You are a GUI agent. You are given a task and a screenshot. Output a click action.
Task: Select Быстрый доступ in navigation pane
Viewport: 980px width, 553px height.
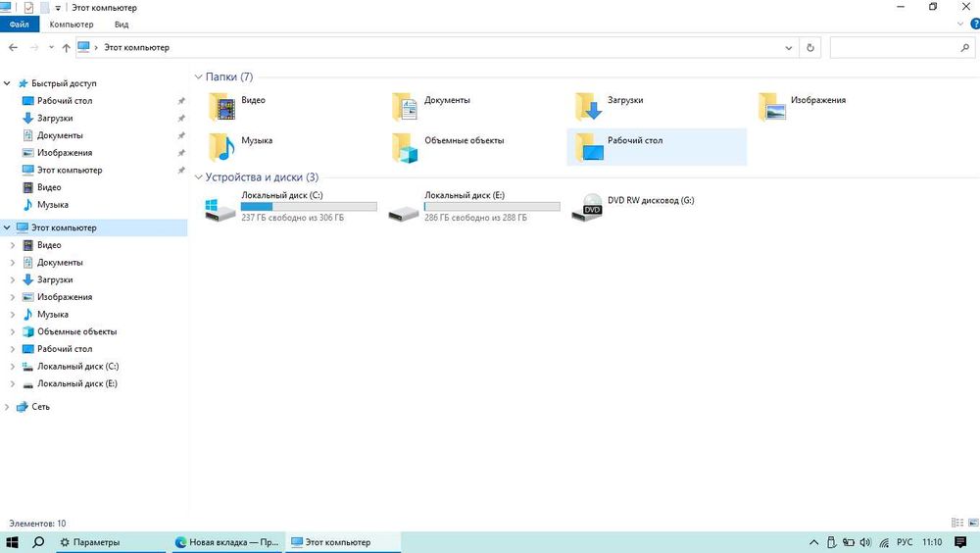(x=64, y=83)
